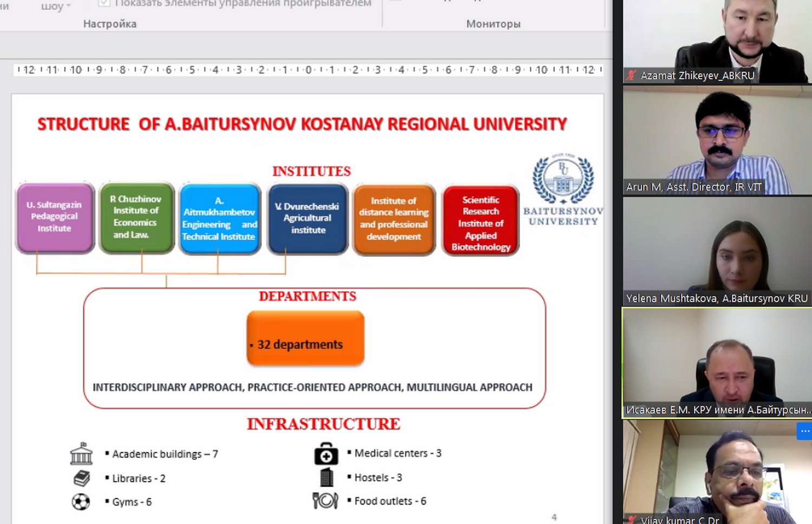Click the hostel building icon
Image resolution: width=812 pixels, height=524 pixels.
click(326, 477)
